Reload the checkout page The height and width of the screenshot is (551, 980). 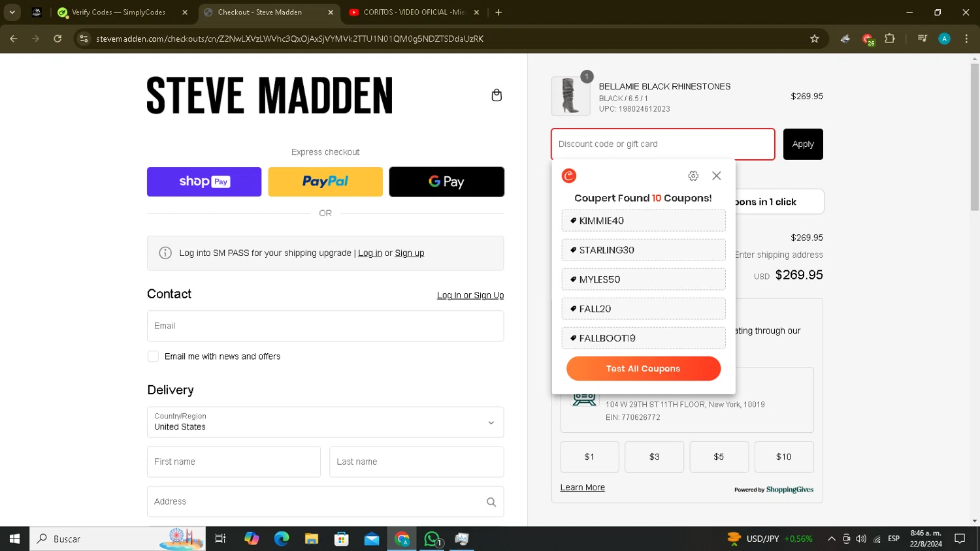57,39
